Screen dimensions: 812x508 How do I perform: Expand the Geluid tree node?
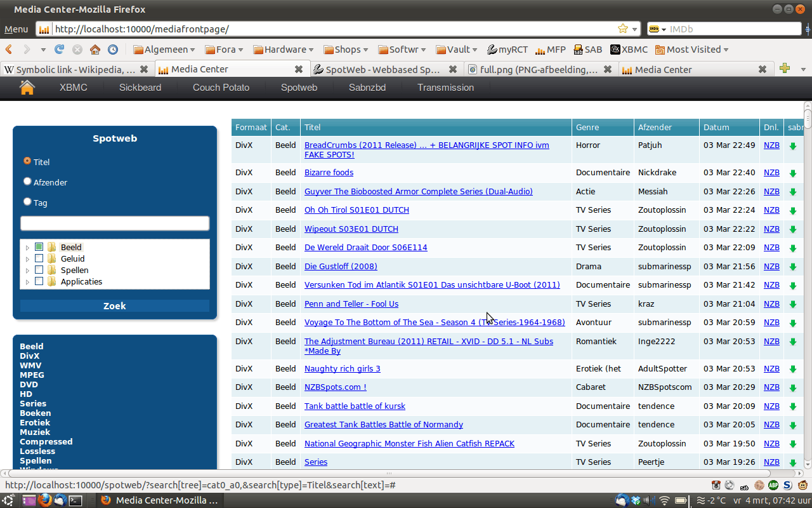coord(27,259)
